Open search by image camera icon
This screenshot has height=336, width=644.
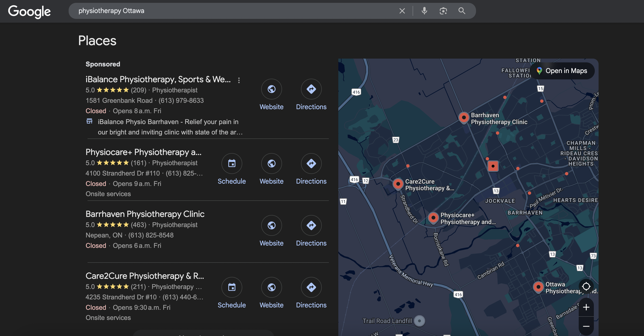(443, 11)
